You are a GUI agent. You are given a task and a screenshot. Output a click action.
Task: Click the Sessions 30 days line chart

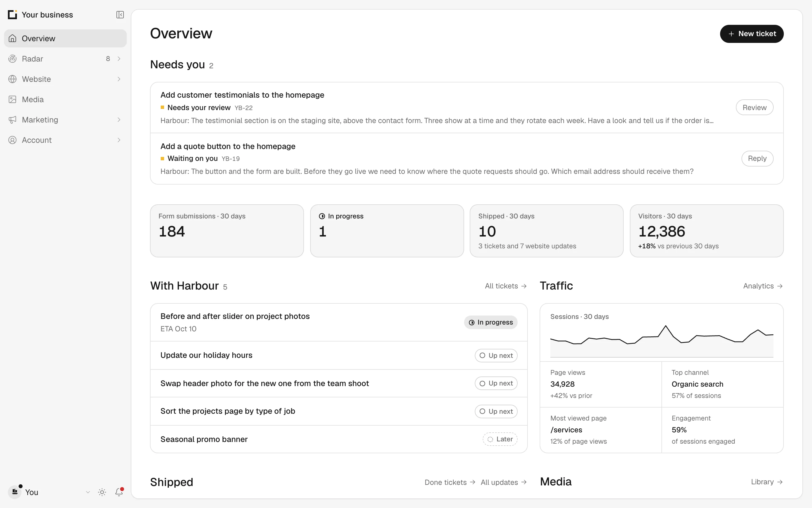(662, 341)
